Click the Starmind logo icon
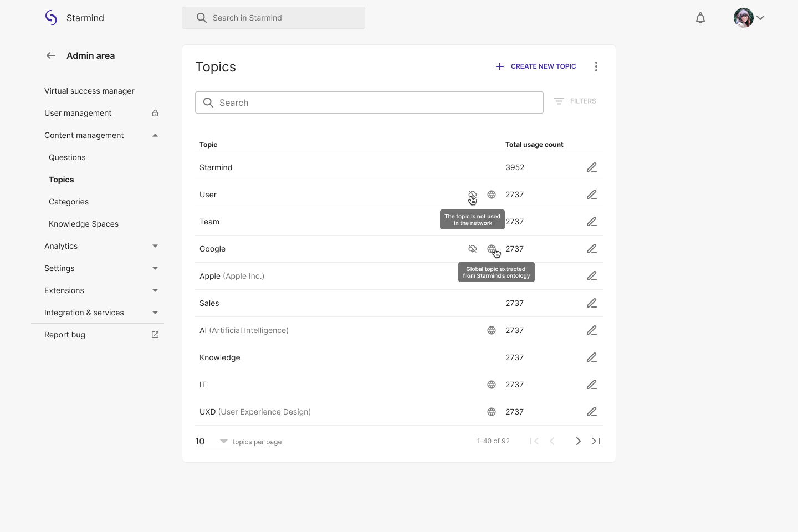Screen dimensions: 798x532 (x=51, y=18)
